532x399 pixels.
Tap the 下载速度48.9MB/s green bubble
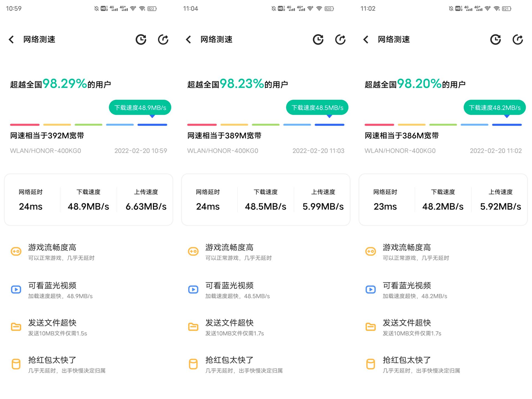(140, 108)
